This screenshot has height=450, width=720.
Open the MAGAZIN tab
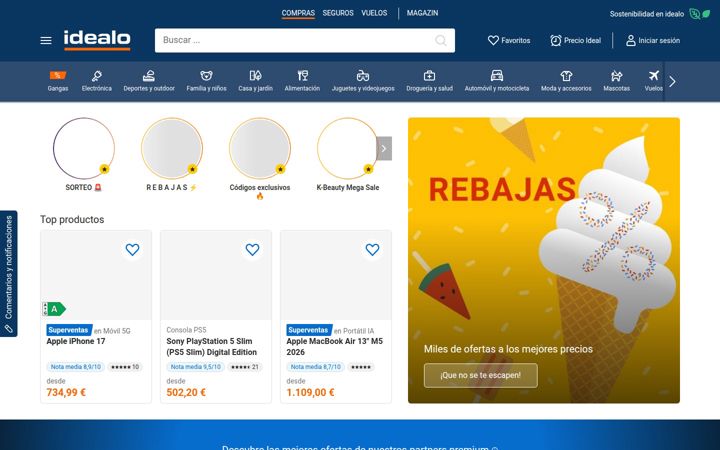pyautogui.click(x=422, y=13)
